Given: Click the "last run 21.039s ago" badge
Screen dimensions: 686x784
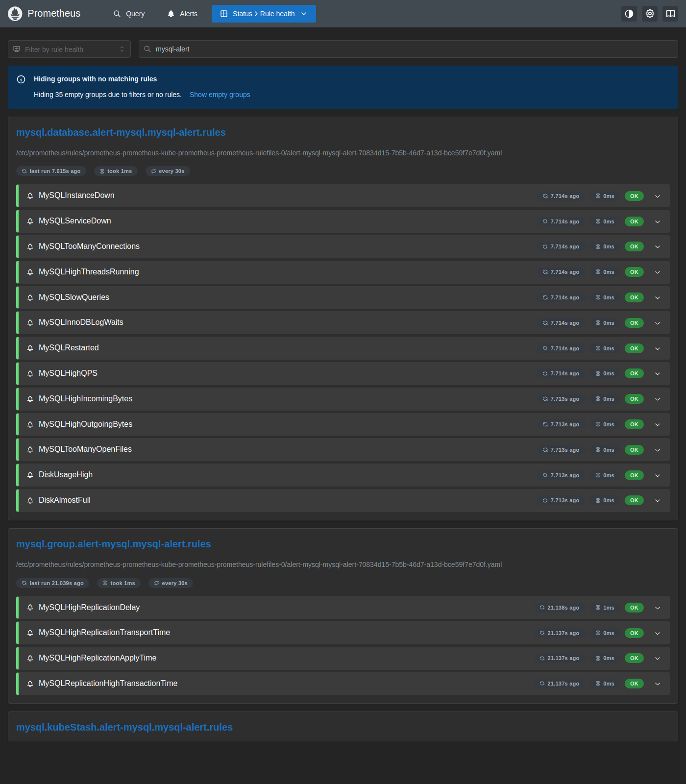Looking at the screenshot, I should pos(53,583).
